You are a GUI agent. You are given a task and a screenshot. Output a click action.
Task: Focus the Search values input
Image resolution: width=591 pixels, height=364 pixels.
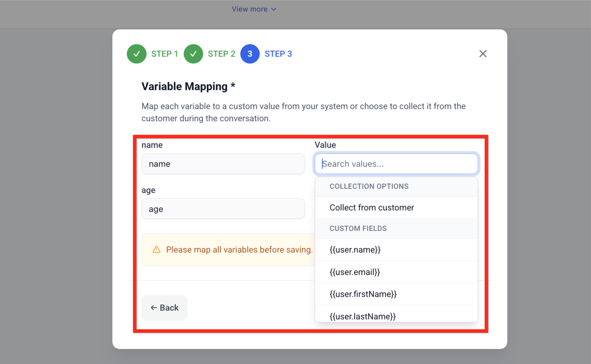point(396,164)
